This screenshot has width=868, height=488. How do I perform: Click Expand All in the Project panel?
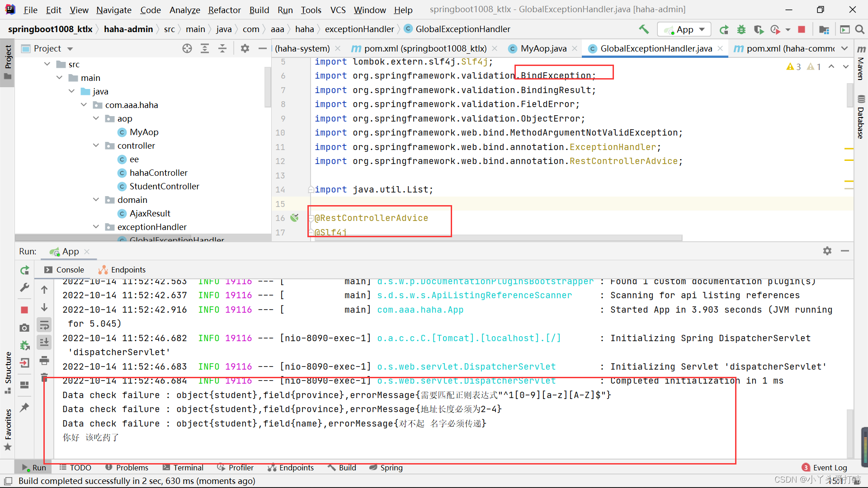pyautogui.click(x=205, y=48)
